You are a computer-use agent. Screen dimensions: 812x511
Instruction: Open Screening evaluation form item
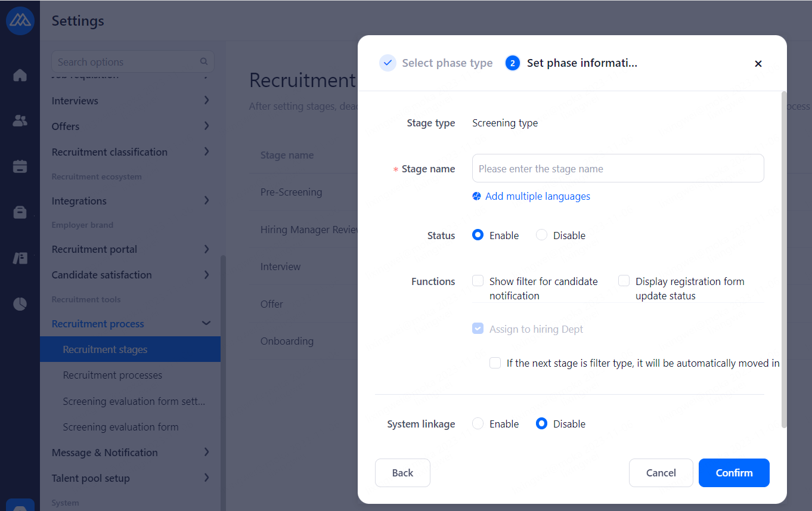pos(120,427)
